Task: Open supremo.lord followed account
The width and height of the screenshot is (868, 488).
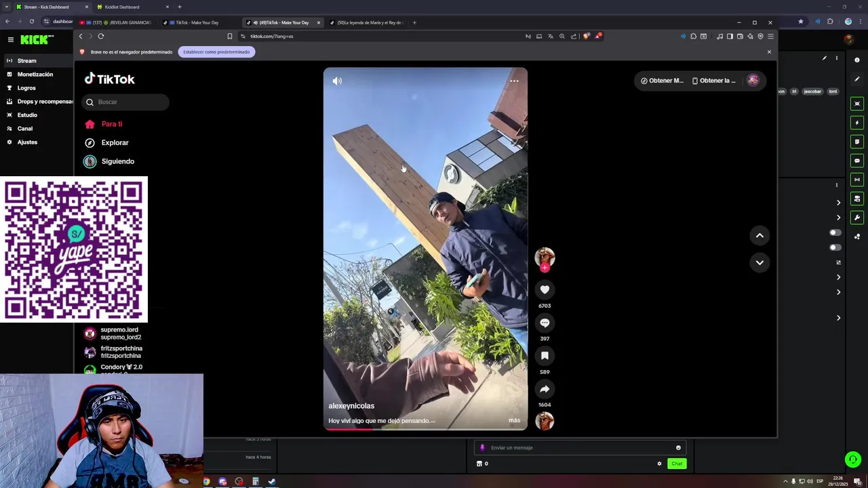Action: (113, 333)
